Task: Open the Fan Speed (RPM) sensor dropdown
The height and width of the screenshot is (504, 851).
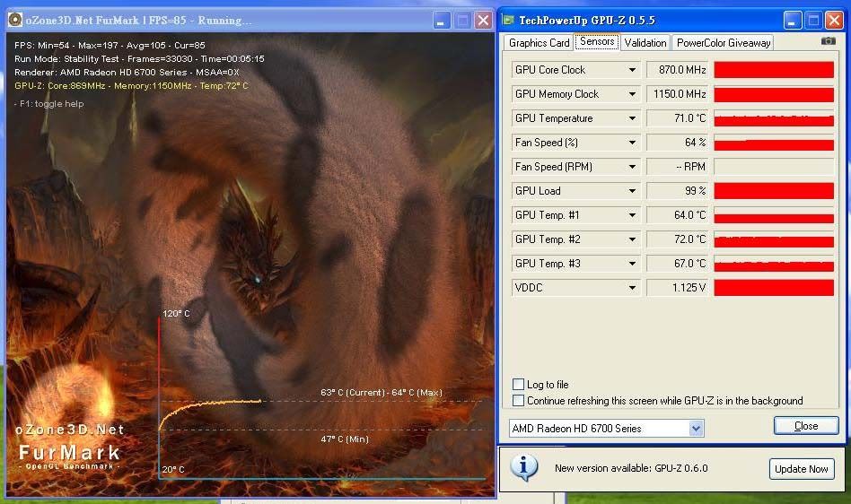Action: pyautogui.click(x=632, y=167)
